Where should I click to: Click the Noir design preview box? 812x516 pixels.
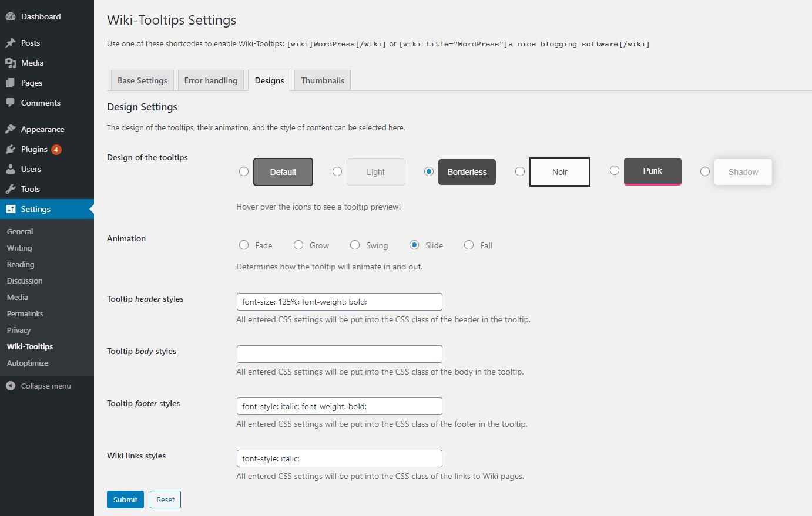(560, 172)
